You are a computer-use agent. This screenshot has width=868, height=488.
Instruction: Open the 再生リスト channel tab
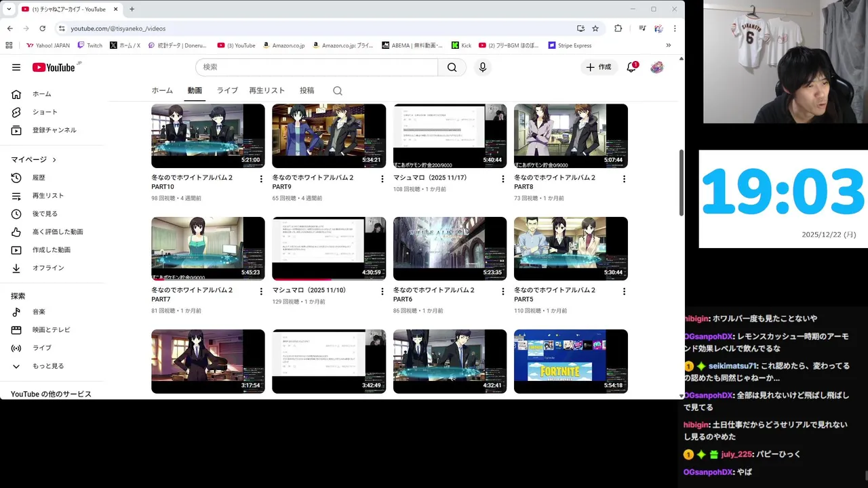click(x=267, y=91)
